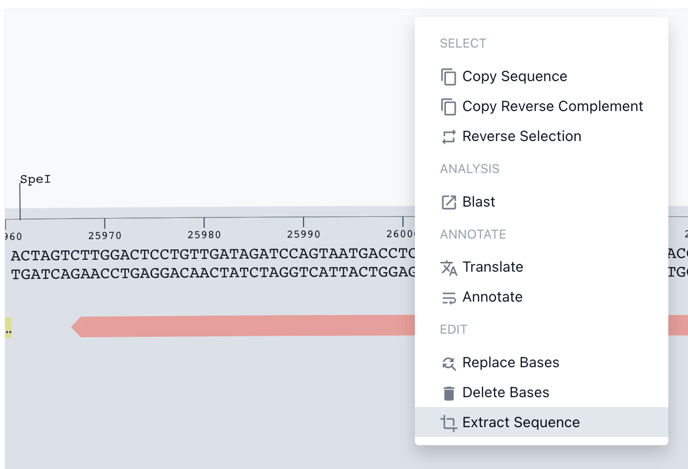Select the pink annotation arrow feature

pyautogui.click(x=243, y=326)
